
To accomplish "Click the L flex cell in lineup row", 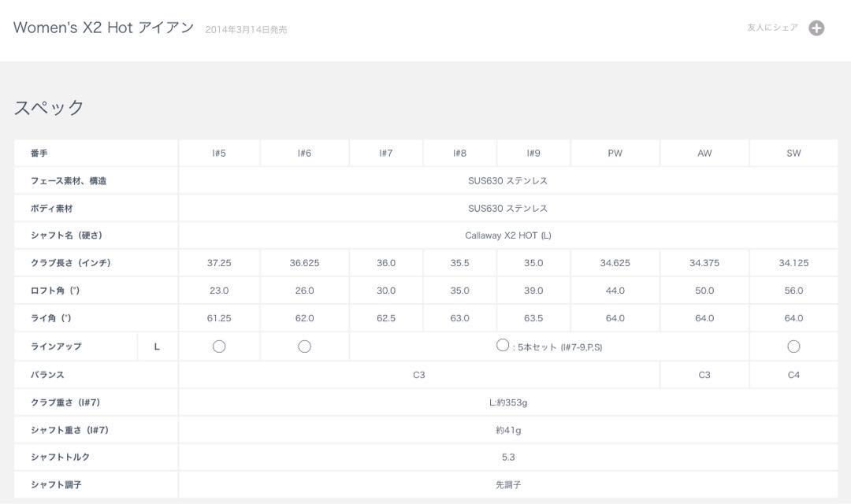I will (x=157, y=346).
